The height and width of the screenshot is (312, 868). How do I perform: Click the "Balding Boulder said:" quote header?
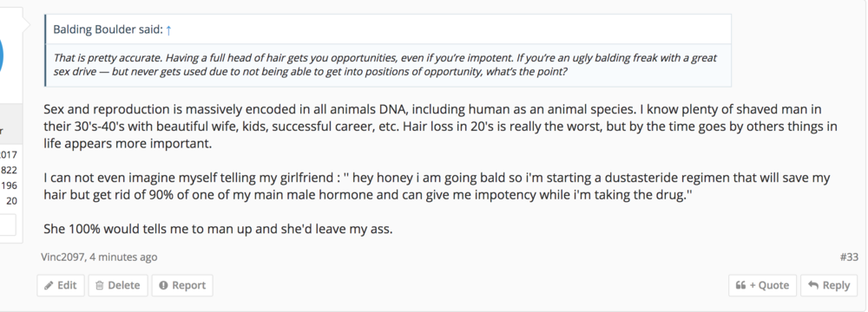click(x=108, y=29)
